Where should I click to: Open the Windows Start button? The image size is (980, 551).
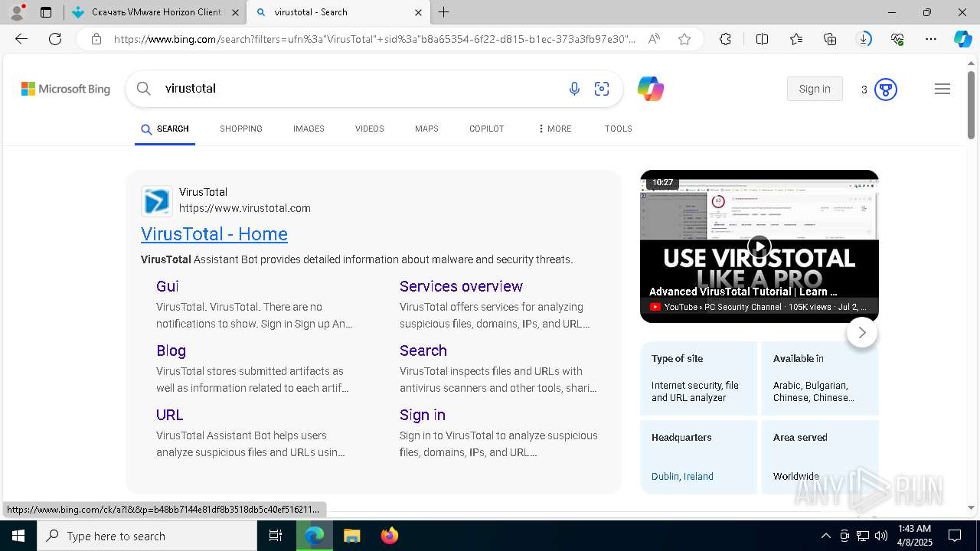click(x=18, y=536)
